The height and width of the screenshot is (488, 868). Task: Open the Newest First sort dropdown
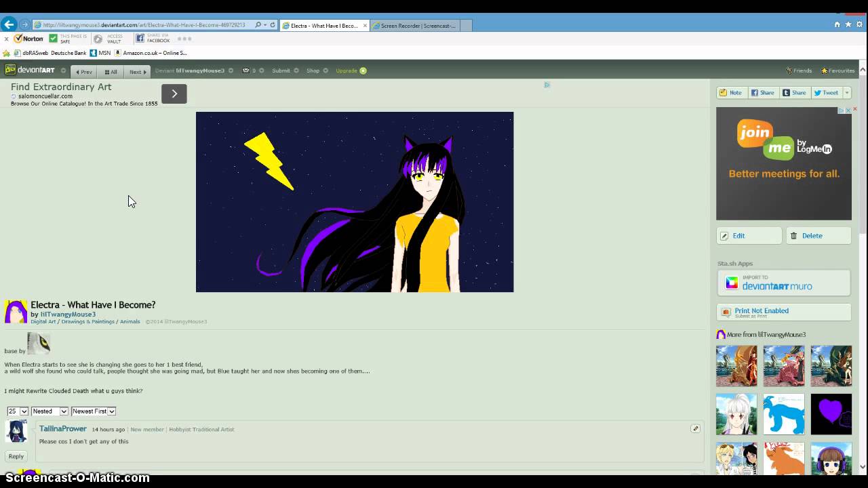click(94, 411)
